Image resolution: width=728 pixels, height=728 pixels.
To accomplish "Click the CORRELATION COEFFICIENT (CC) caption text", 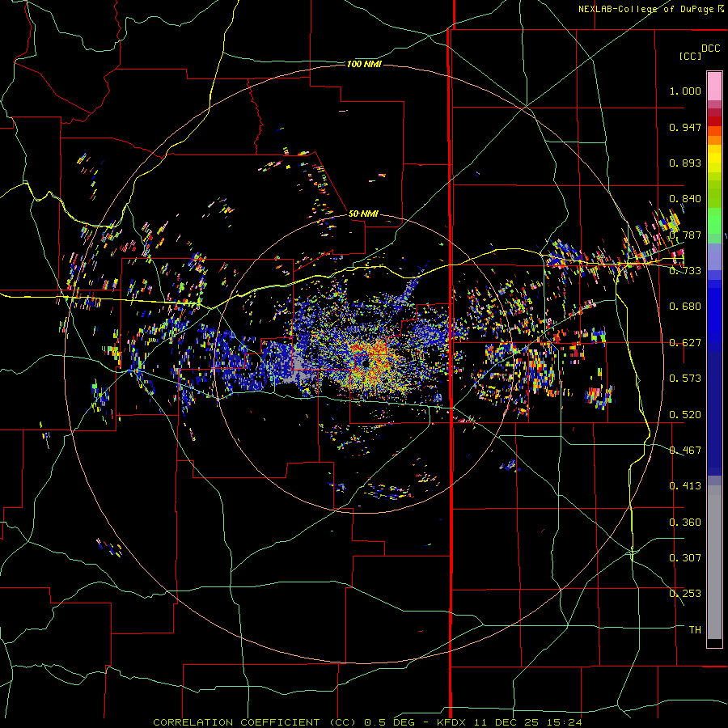I will coord(255,722).
